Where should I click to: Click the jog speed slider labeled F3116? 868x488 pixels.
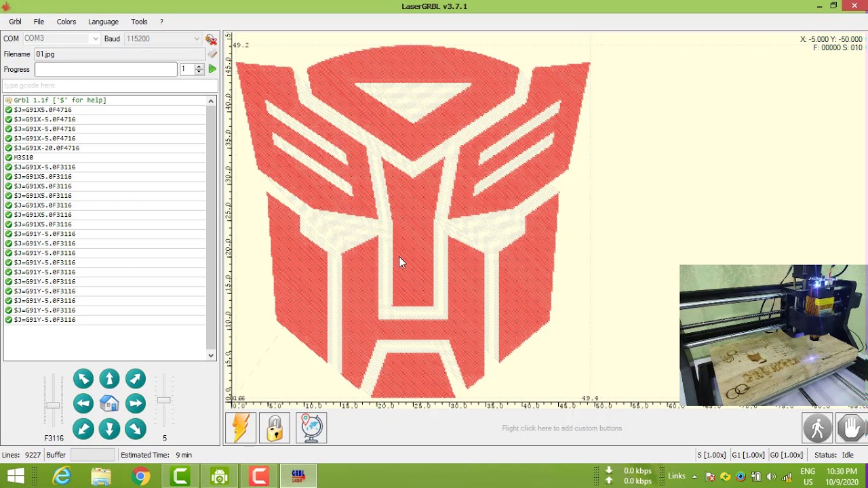(x=52, y=405)
